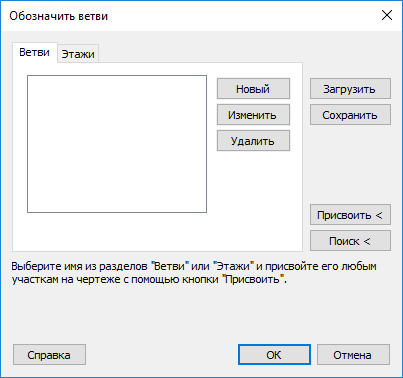403x378 pixels.
Task: Confirm the dialog with OK
Action: [x=274, y=355]
